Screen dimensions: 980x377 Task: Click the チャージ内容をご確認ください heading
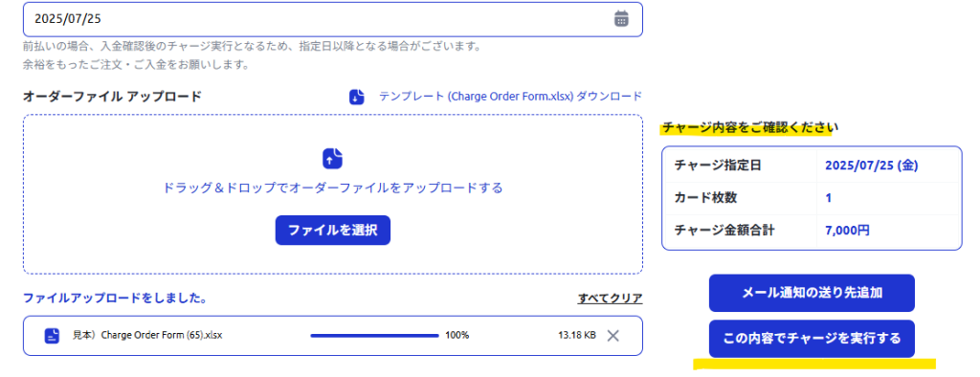point(749,128)
